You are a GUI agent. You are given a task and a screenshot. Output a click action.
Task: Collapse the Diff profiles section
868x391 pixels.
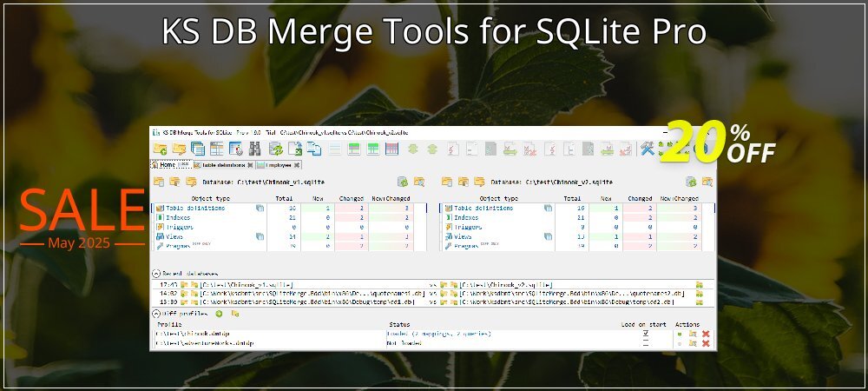(156, 314)
